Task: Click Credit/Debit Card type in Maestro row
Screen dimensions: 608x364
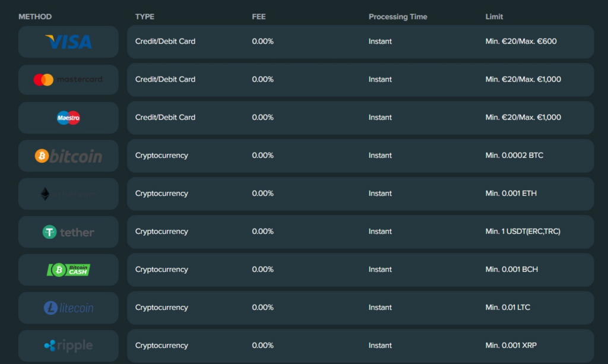Action: click(165, 118)
